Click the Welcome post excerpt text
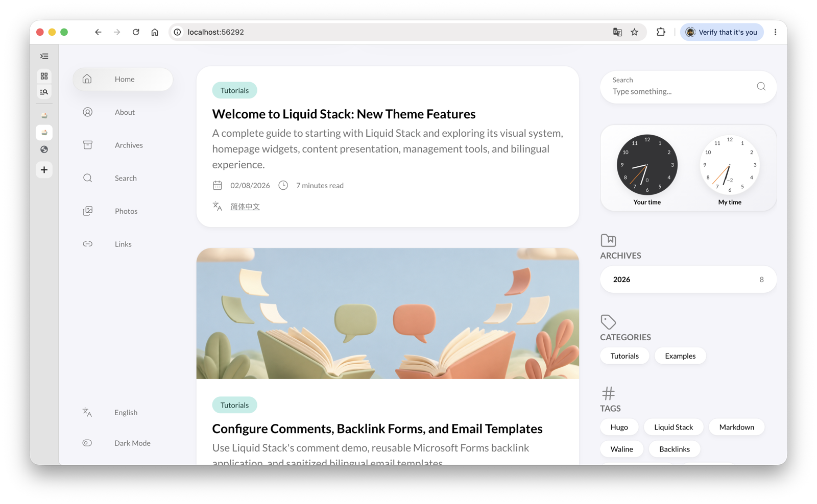817x504 pixels. point(388,149)
